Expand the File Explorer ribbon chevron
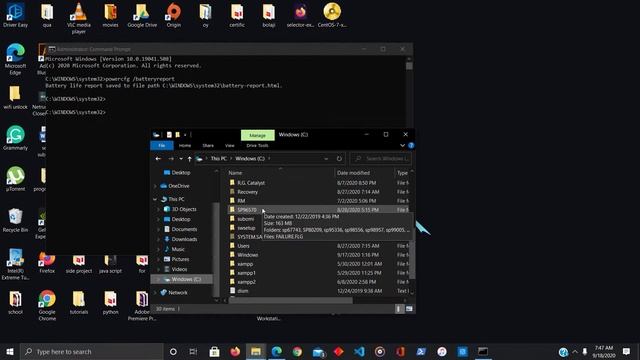Image resolution: width=640 pixels, height=360 pixels. click(x=402, y=145)
